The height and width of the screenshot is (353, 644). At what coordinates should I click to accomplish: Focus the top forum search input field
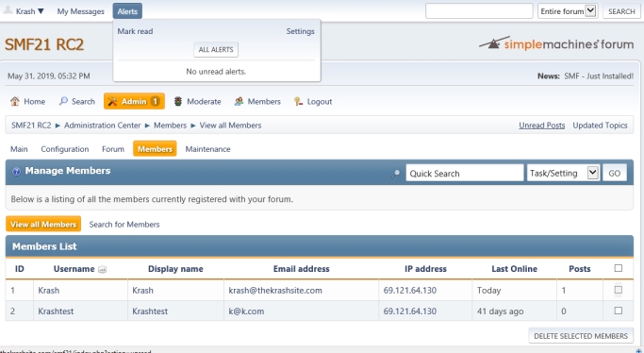479,11
